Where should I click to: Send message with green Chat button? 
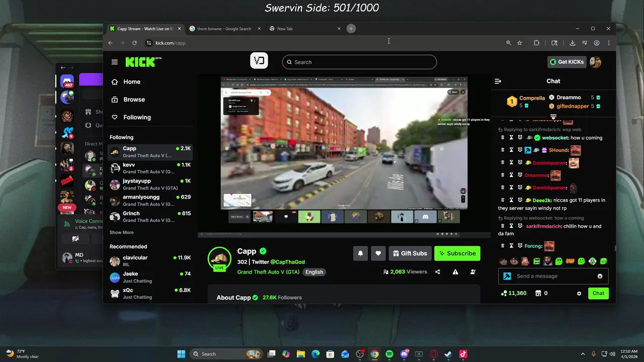(598, 293)
